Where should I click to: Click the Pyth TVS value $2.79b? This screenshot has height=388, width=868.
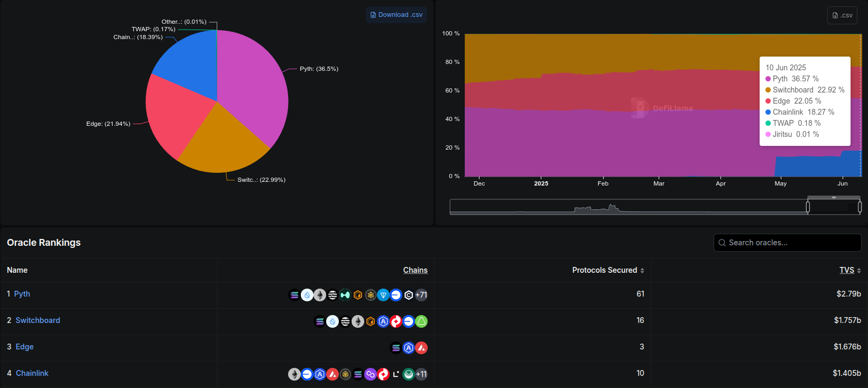click(x=849, y=294)
